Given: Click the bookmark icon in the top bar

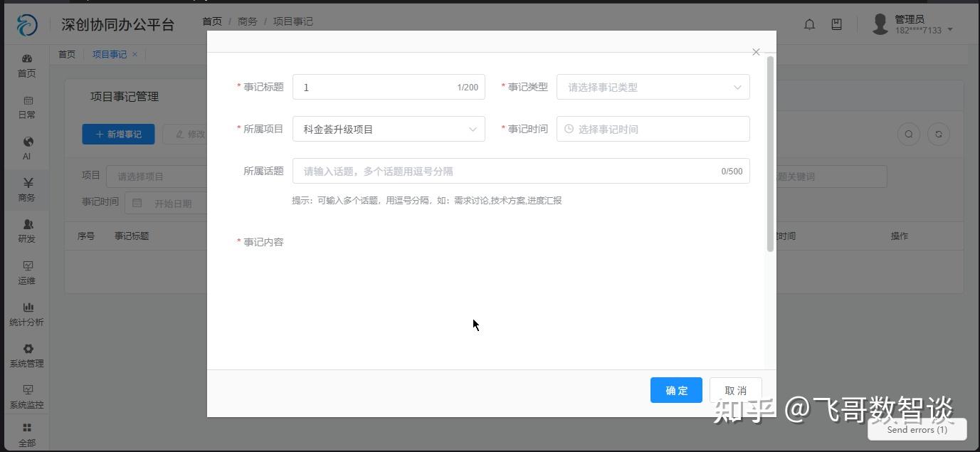Looking at the screenshot, I should pyautogui.click(x=836, y=23).
